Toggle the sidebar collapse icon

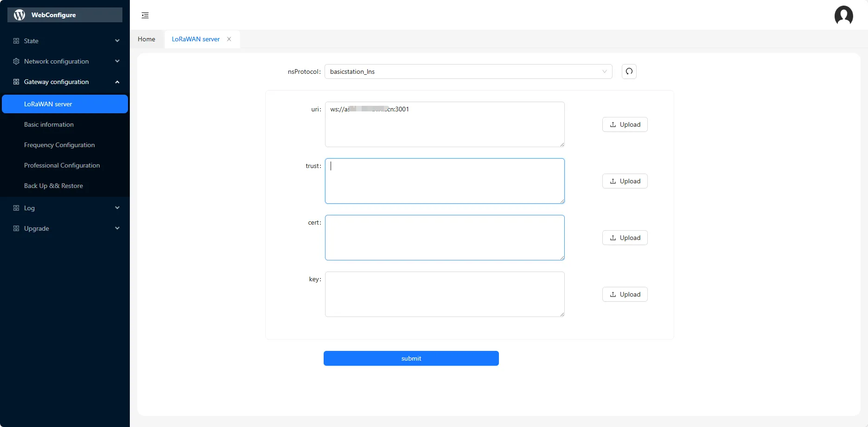click(x=145, y=15)
